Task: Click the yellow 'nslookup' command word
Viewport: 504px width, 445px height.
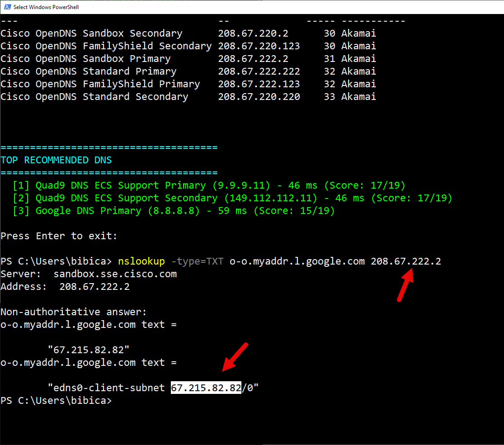Action: point(141,261)
